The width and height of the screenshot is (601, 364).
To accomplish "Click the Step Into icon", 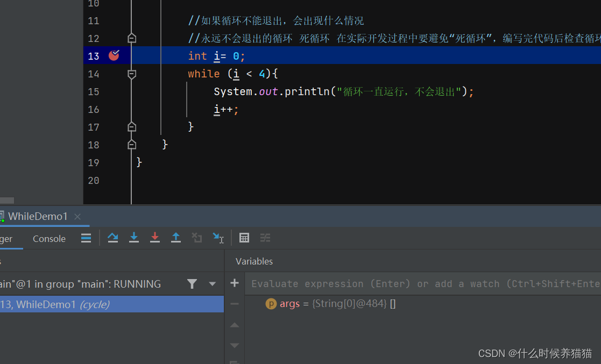I will pyautogui.click(x=134, y=238).
